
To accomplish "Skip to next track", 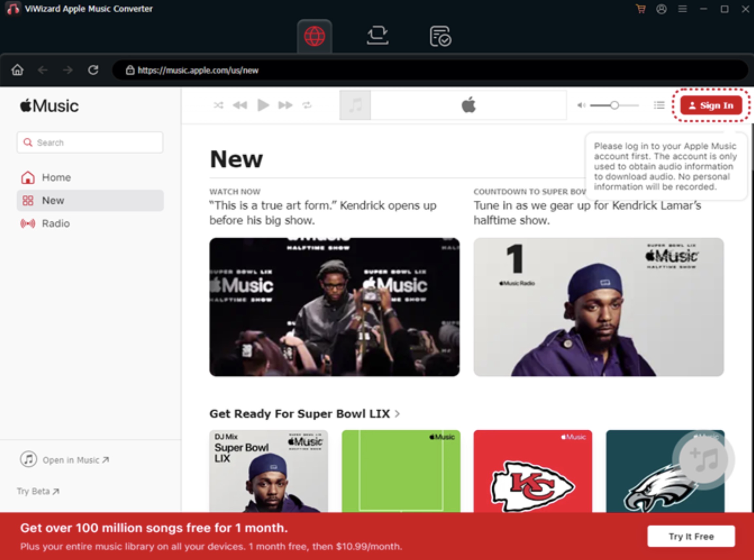I will click(285, 105).
